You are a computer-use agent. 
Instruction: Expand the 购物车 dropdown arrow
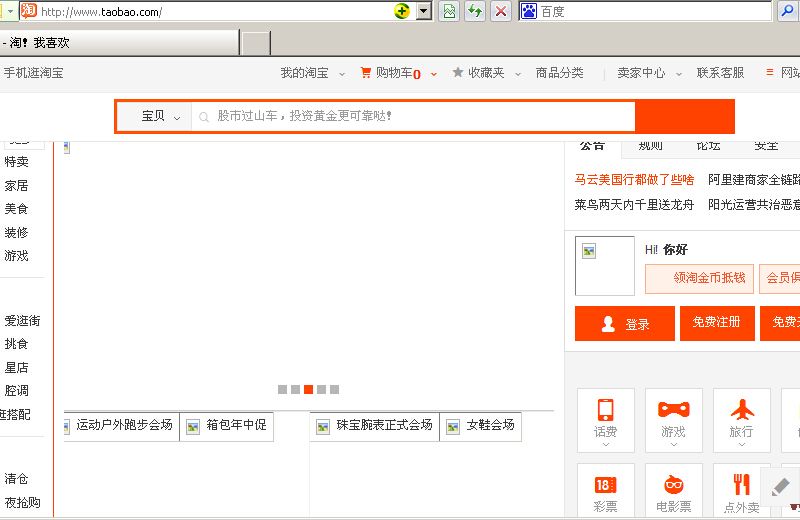click(x=434, y=74)
